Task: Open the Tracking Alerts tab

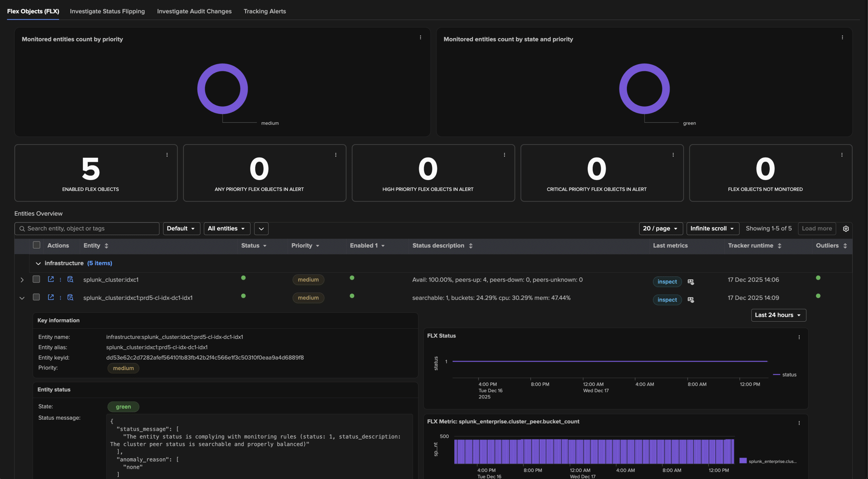Action: (x=264, y=11)
